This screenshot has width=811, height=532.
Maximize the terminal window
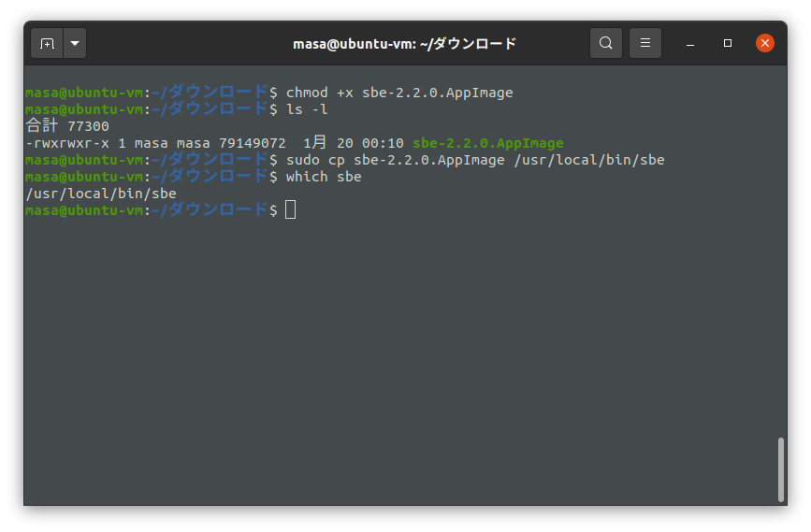pos(727,43)
